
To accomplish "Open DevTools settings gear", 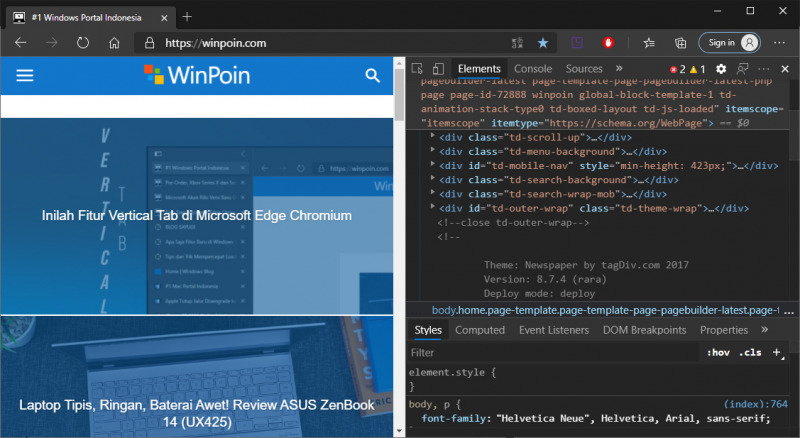I will (x=720, y=69).
